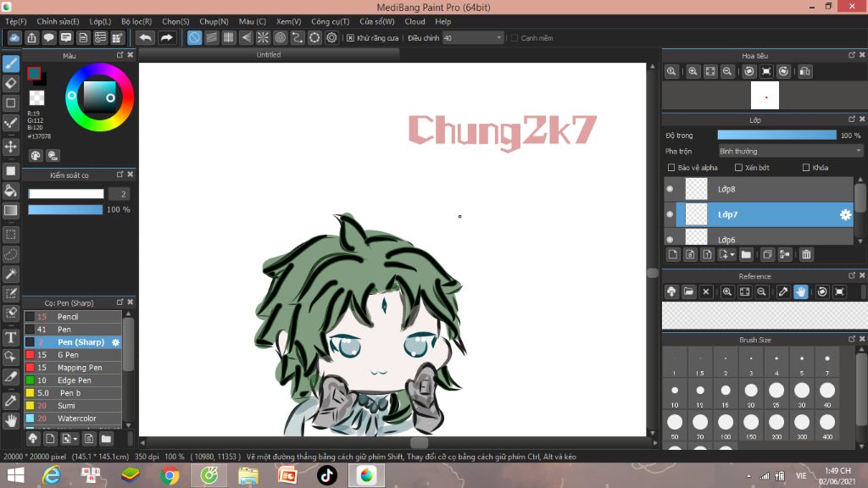Screen dimensions: 868x488
Task: Zoom in within Navigator panel
Action: (693, 71)
